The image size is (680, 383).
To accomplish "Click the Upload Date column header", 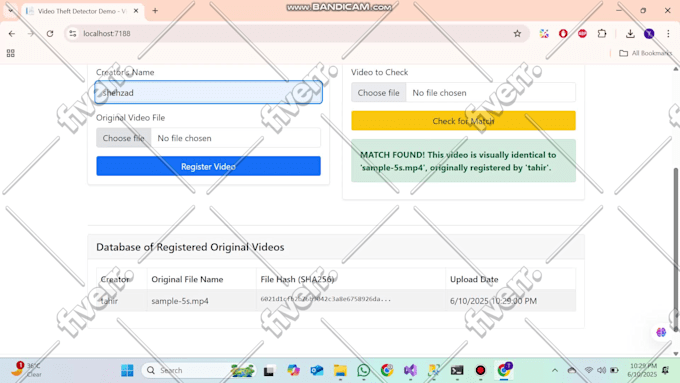I will [474, 279].
